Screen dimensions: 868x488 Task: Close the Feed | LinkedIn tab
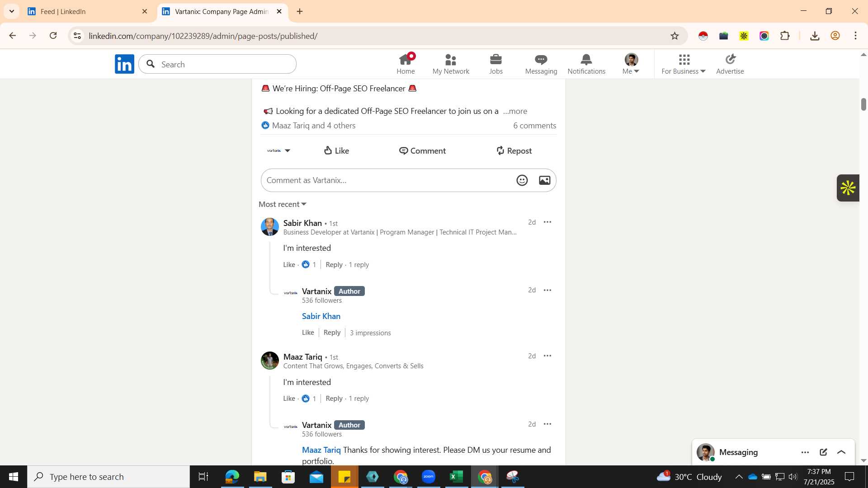(x=145, y=11)
